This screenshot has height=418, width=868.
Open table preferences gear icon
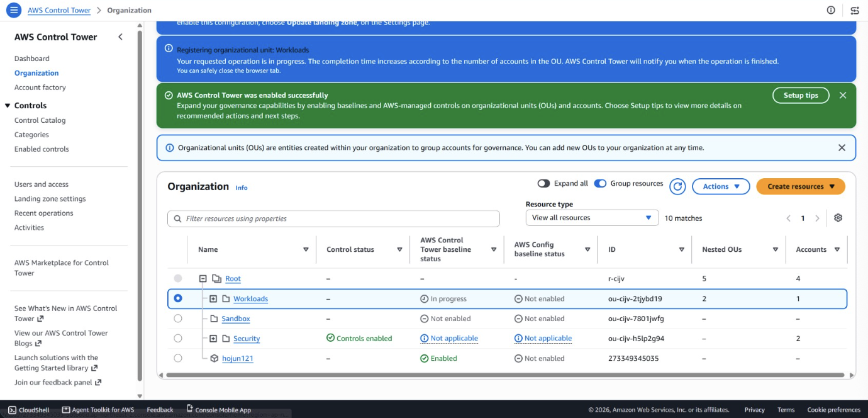point(838,218)
